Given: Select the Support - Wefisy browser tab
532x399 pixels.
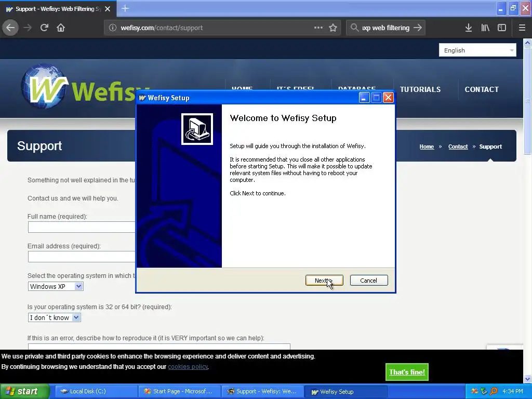Looking at the screenshot, I should point(58,9).
